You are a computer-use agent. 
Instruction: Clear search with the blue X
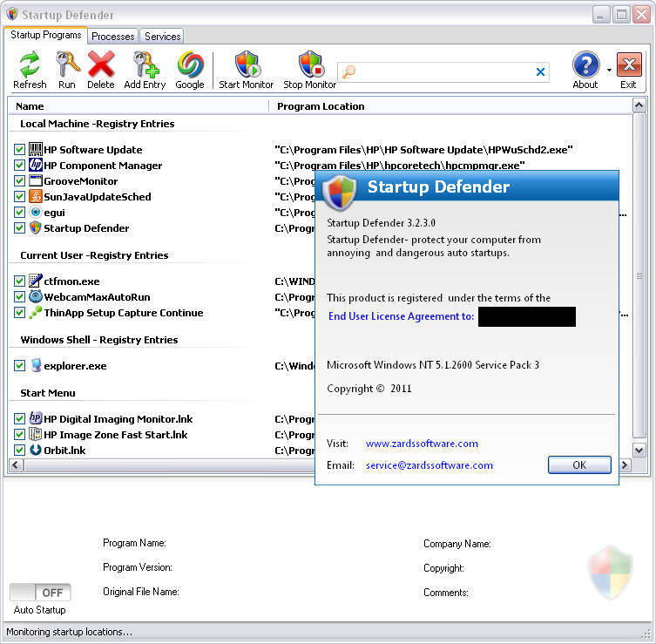[540, 72]
